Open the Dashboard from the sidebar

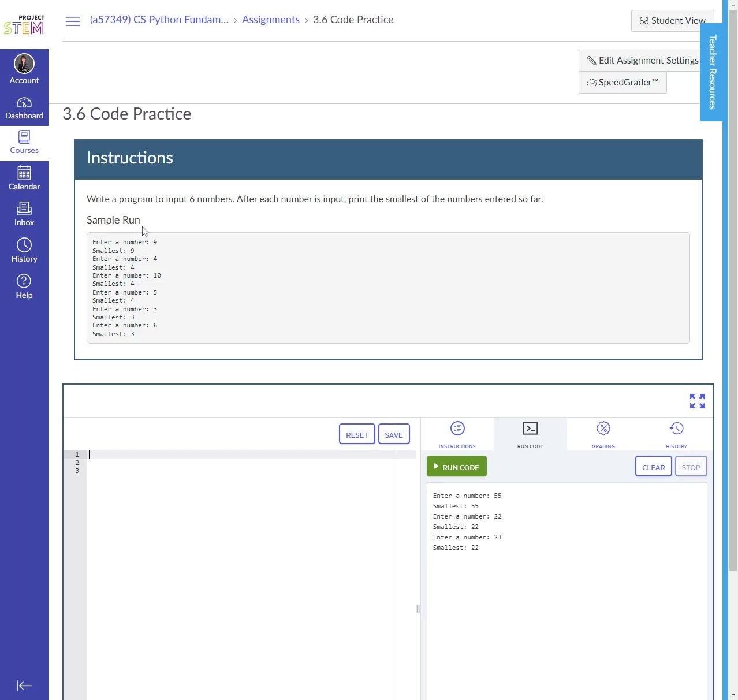24,108
